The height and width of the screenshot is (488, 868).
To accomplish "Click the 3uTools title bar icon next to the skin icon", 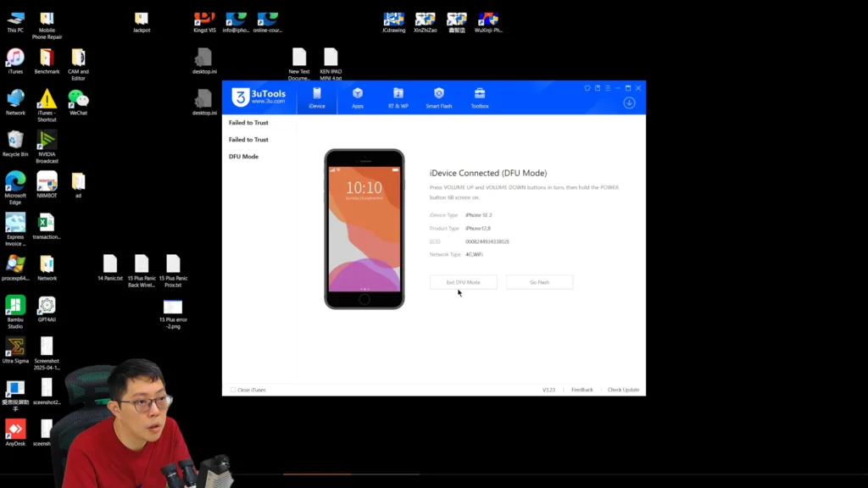I will pyautogui.click(x=598, y=88).
